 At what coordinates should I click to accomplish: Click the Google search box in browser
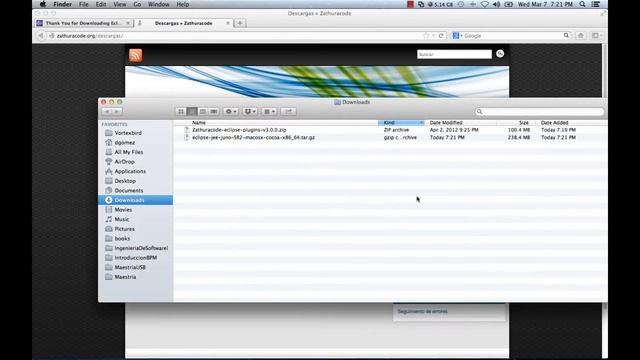coord(510,36)
